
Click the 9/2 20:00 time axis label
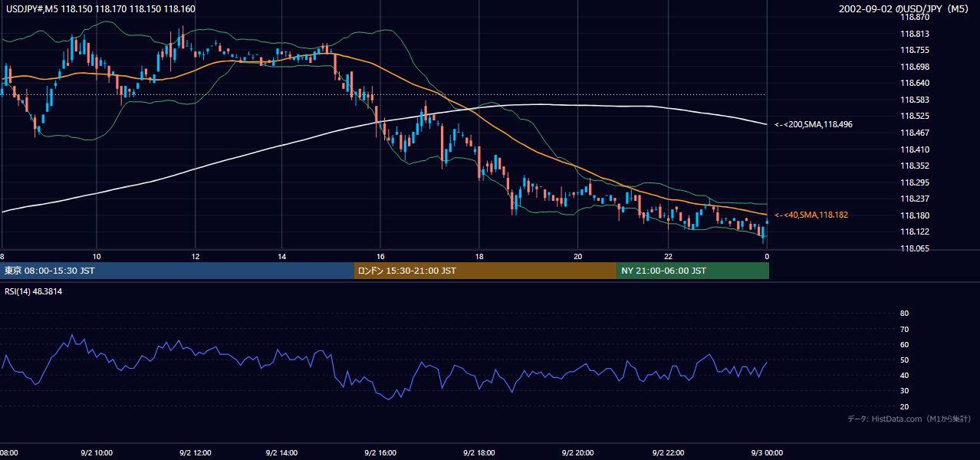point(577,453)
